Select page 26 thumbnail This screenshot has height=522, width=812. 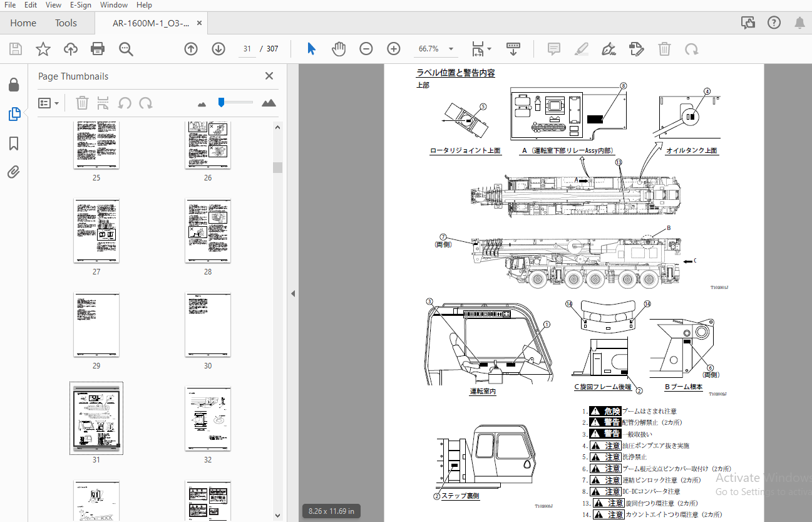point(208,146)
